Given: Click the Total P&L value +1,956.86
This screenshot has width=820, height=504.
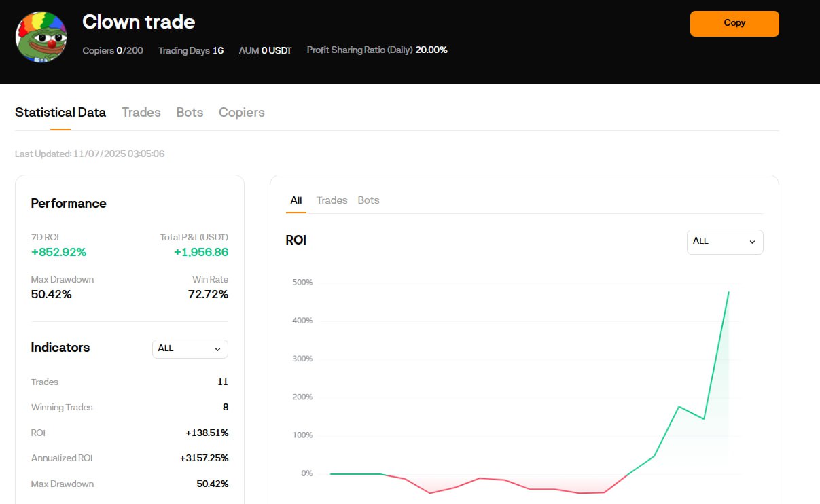Looking at the screenshot, I should pyautogui.click(x=201, y=253).
